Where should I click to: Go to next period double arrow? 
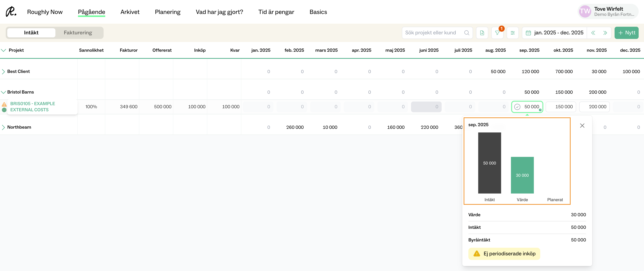(605, 33)
